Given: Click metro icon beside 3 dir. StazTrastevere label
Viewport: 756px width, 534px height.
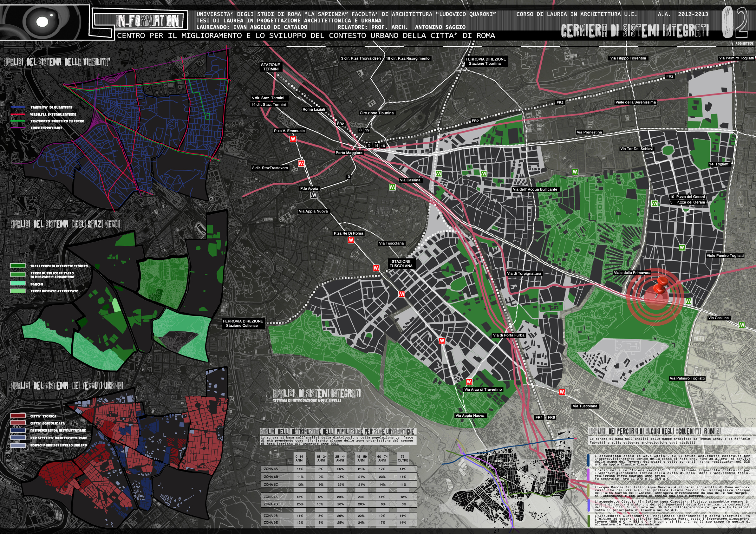Looking at the screenshot, I should tap(301, 163).
